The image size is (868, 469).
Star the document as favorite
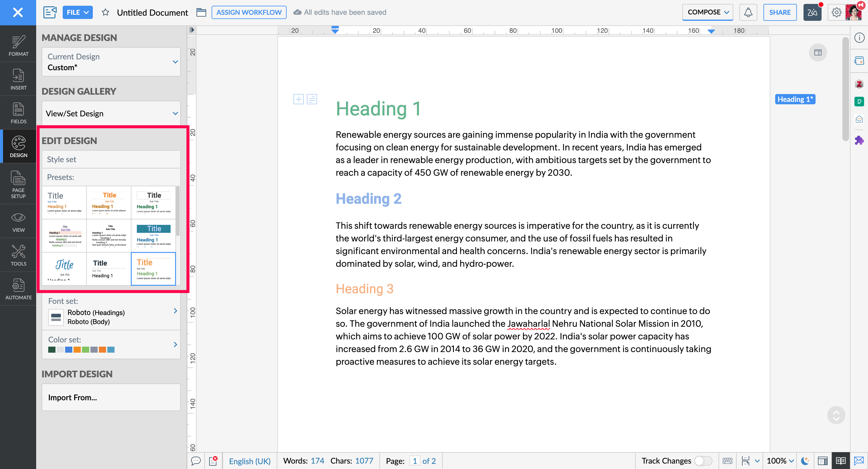tap(105, 12)
